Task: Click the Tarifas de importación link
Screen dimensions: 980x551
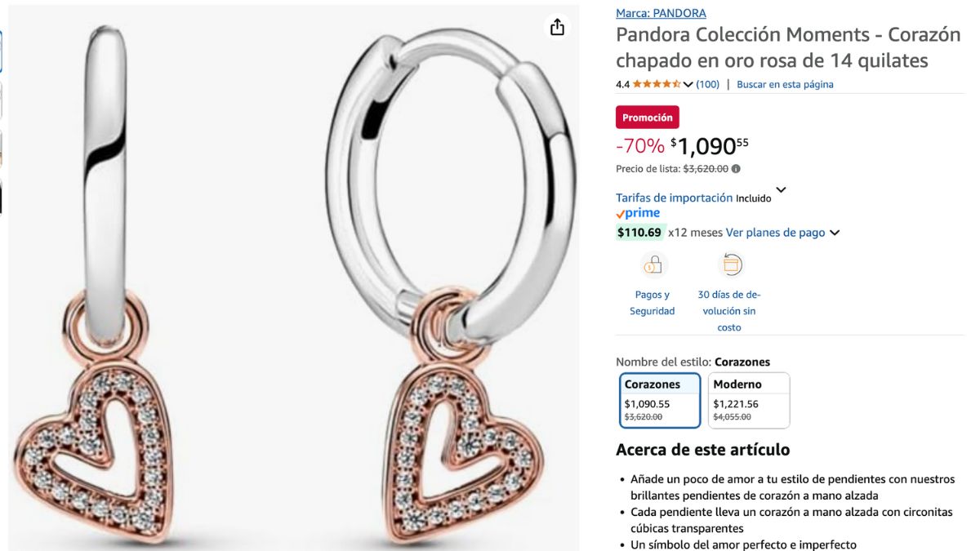Action: coord(674,198)
